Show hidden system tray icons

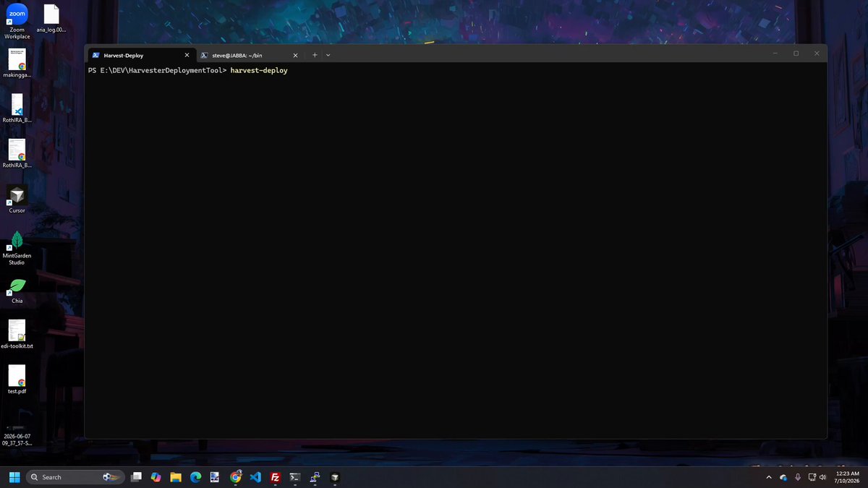tap(768, 477)
